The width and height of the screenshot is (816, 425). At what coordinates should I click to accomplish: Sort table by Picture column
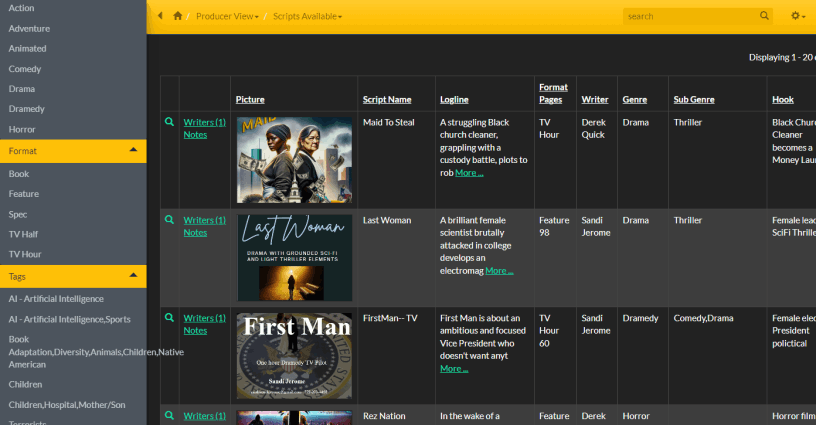[250, 99]
